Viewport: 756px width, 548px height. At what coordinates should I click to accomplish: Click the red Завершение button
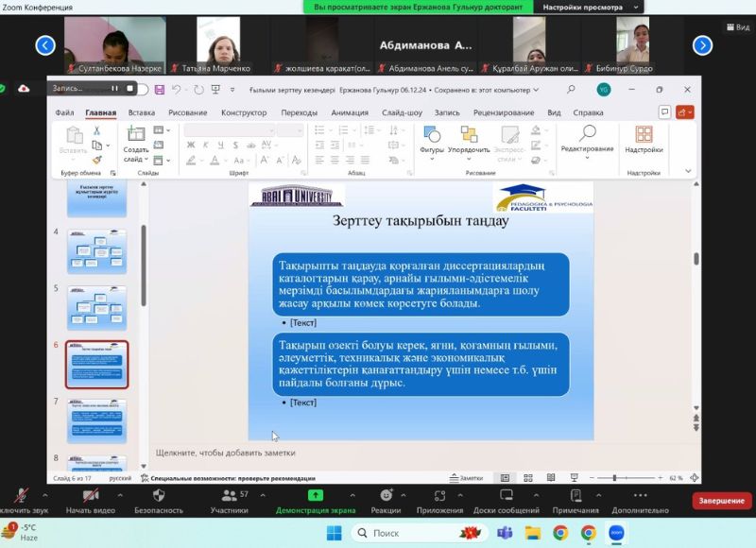pyautogui.click(x=721, y=501)
